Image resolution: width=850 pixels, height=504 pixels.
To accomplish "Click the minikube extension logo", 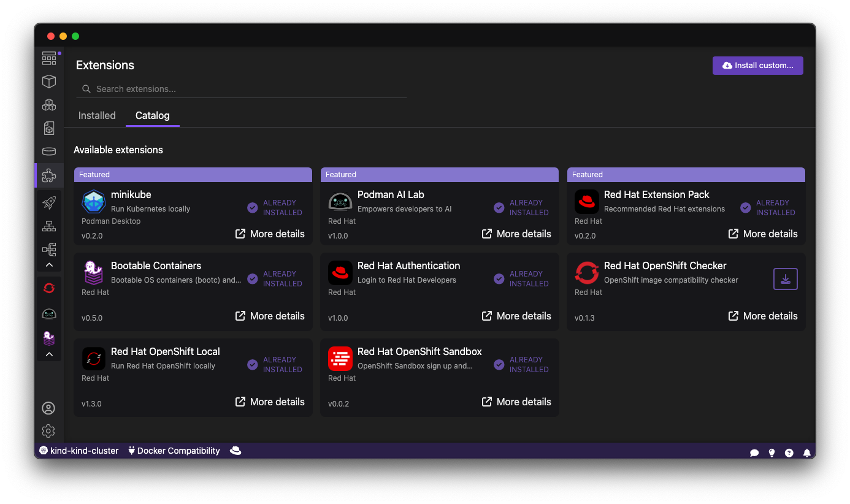I will (x=94, y=202).
